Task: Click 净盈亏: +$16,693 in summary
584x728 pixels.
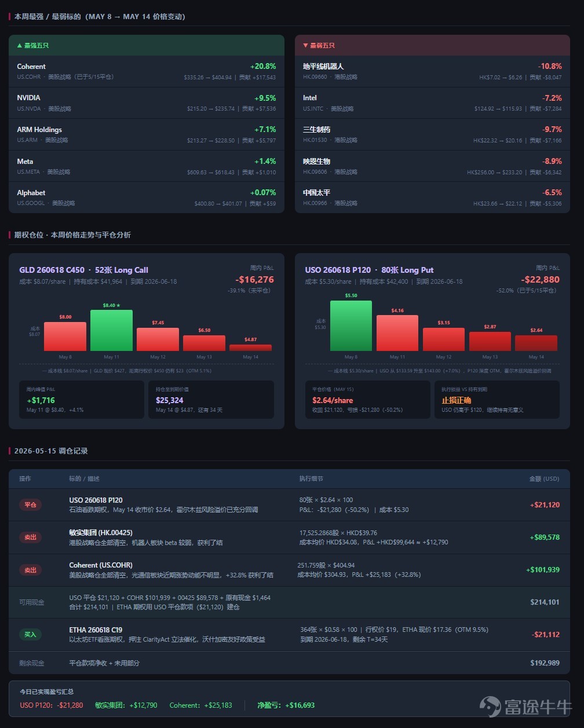Action: pos(286,705)
